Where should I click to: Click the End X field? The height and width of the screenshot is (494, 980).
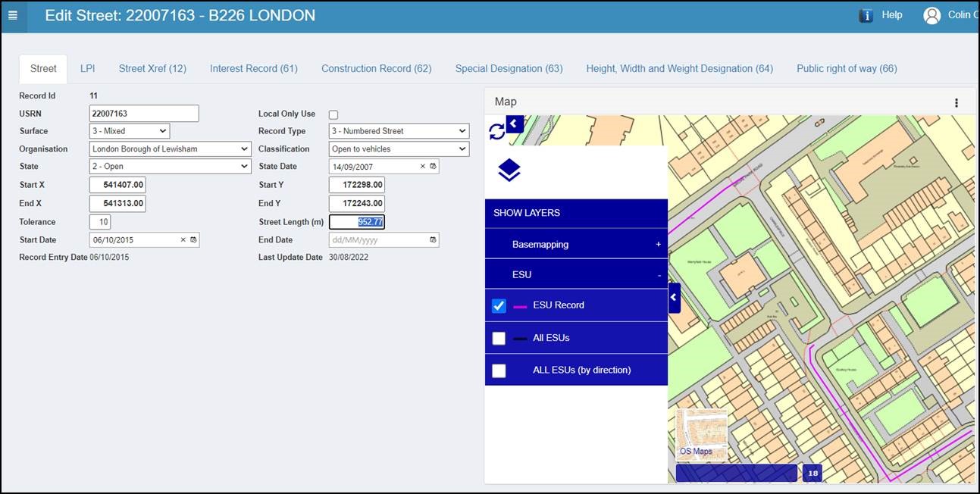117,203
